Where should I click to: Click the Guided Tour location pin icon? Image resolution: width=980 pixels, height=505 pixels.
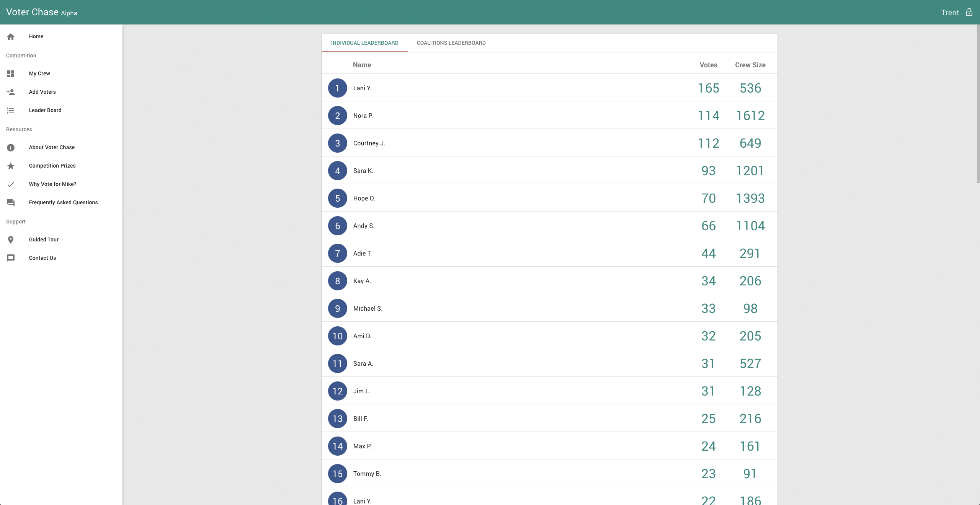tap(11, 239)
